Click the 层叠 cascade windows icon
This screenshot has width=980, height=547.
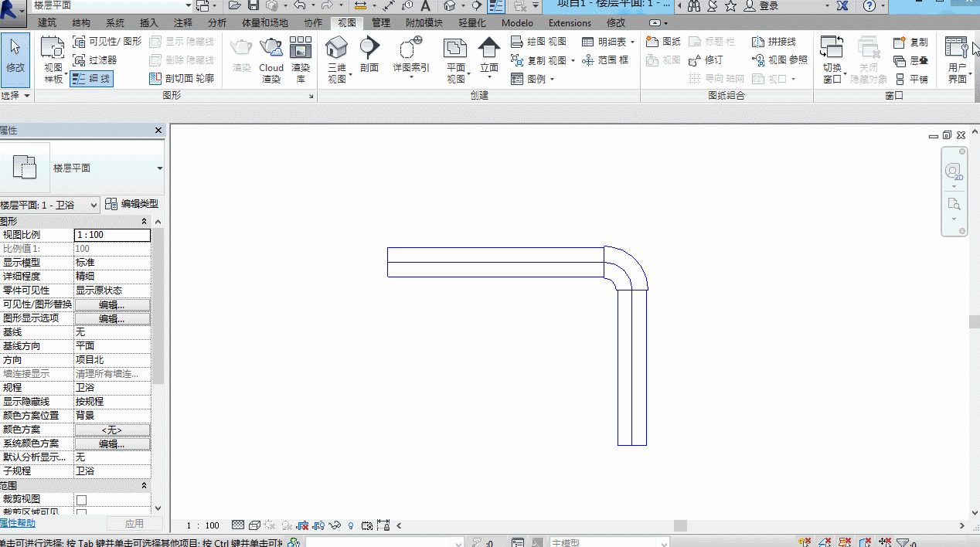(910, 60)
